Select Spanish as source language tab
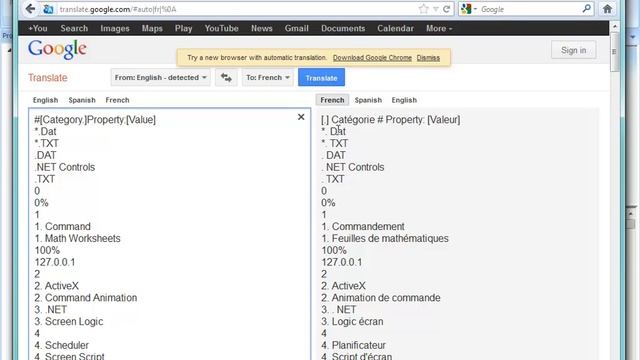This screenshot has height=360, width=640. click(82, 100)
